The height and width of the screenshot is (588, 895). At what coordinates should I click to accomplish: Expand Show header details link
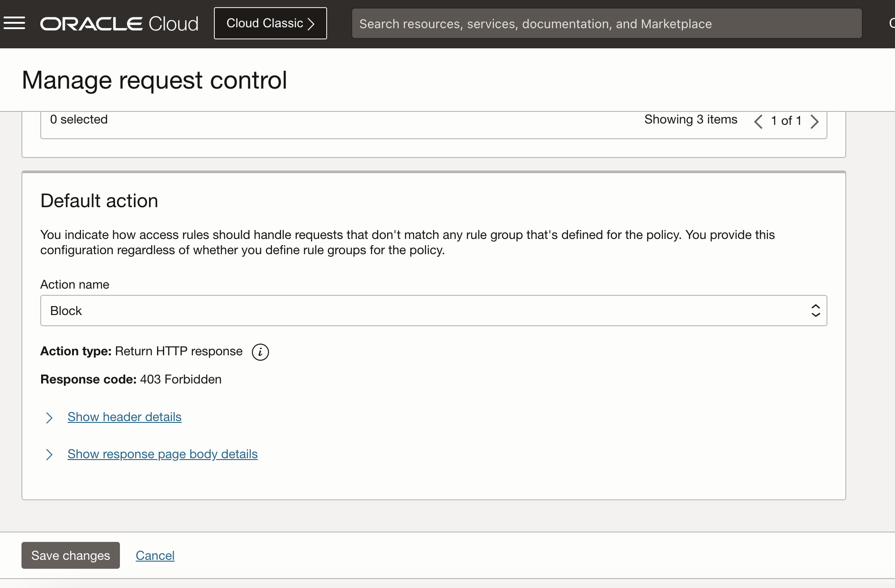coord(124,417)
